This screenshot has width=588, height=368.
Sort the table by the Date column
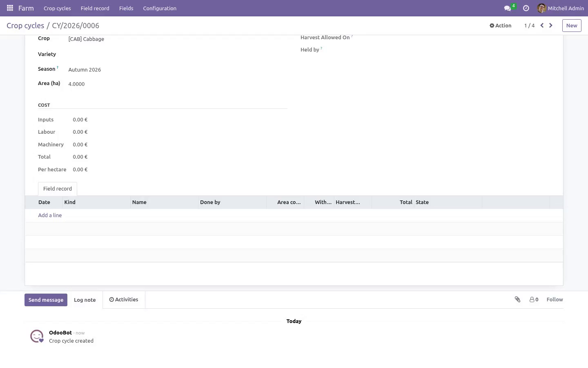pos(44,202)
